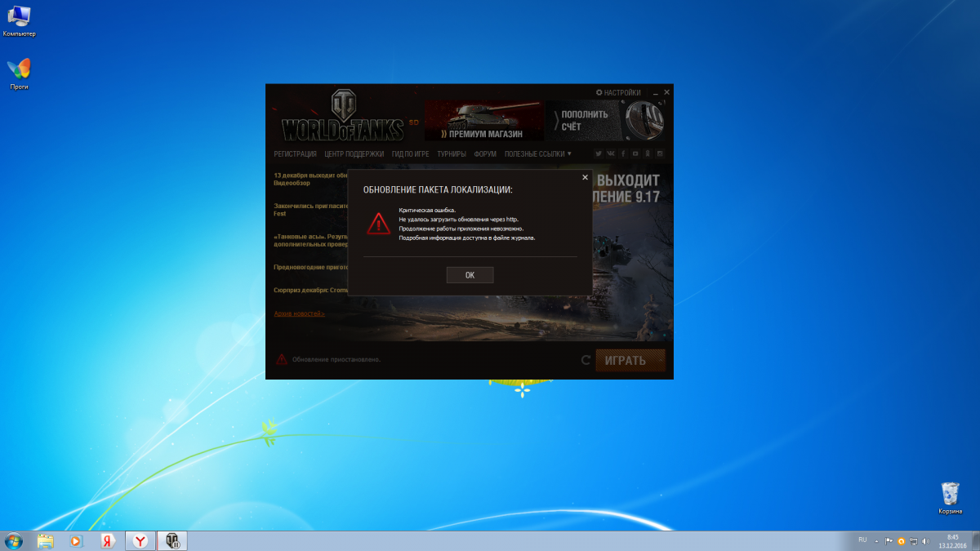Image resolution: width=980 pixels, height=551 pixels.
Task: Switch to Yandex Browser on taskbar
Action: 140,540
